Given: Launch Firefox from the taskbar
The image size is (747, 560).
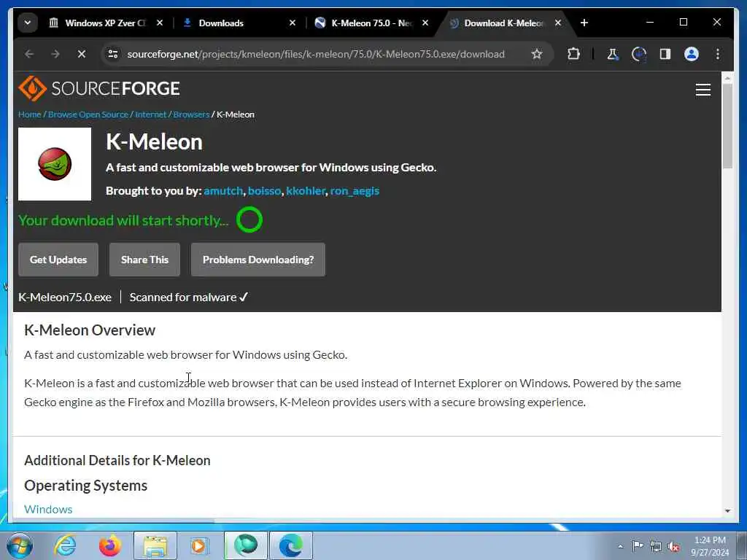Looking at the screenshot, I should (x=109, y=545).
